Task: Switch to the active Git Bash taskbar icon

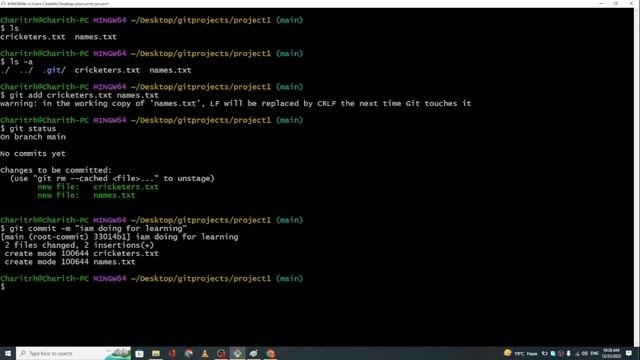Action: 238,353
